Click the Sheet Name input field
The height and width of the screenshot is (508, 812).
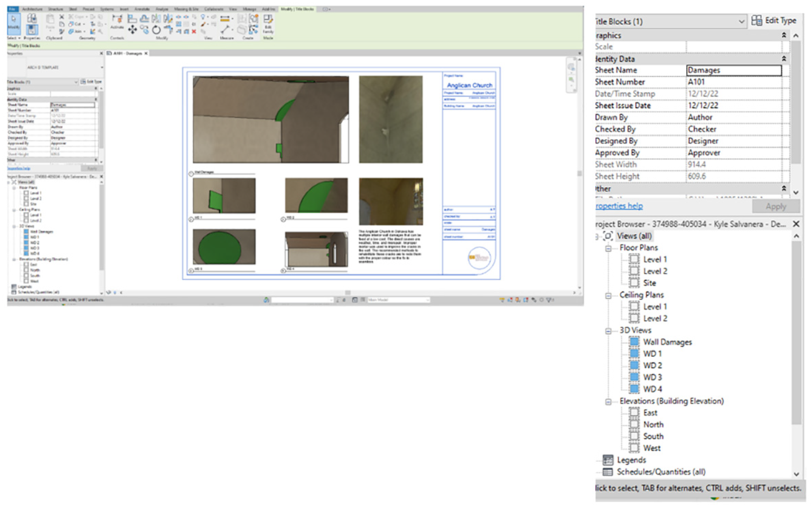point(734,70)
